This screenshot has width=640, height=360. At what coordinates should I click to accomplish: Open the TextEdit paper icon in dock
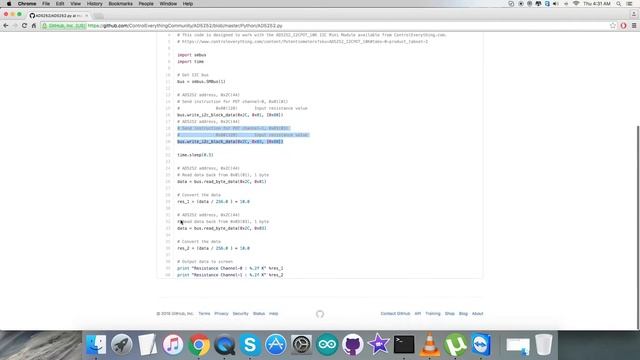pos(147,344)
